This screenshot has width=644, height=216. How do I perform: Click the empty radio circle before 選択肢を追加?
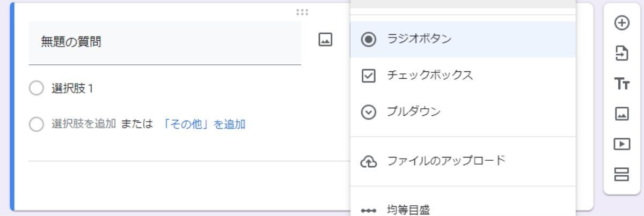[x=36, y=125]
